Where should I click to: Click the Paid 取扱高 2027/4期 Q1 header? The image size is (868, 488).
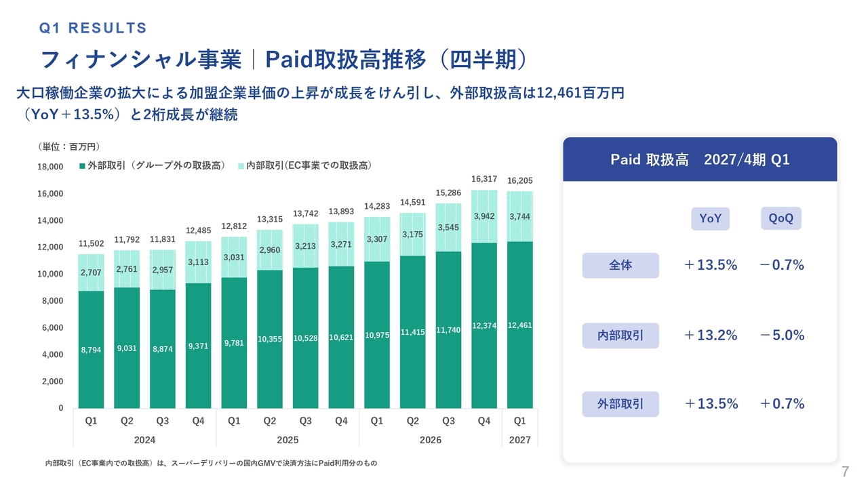tap(700, 160)
